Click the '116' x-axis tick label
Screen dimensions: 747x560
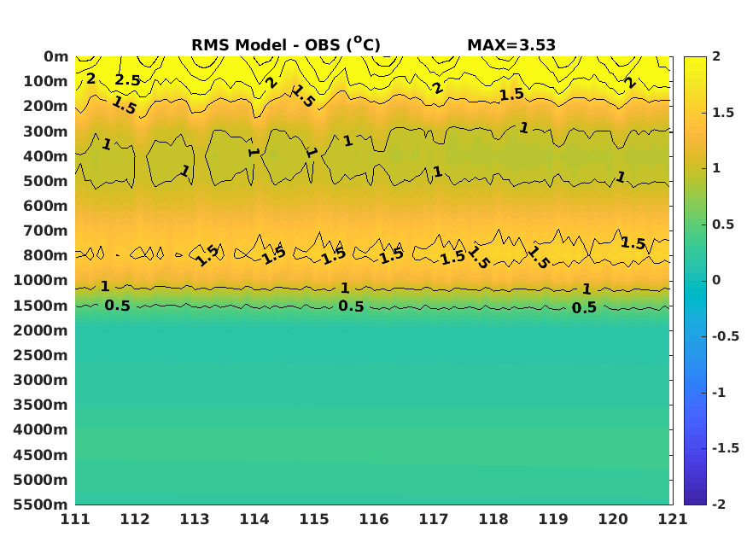pyautogui.click(x=374, y=519)
